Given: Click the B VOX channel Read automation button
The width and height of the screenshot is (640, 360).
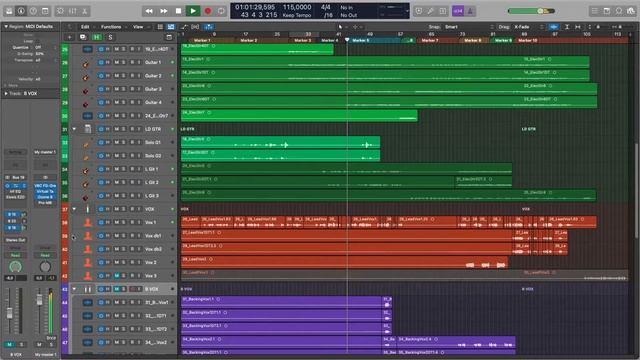Looking at the screenshot, I should (16, 255).
